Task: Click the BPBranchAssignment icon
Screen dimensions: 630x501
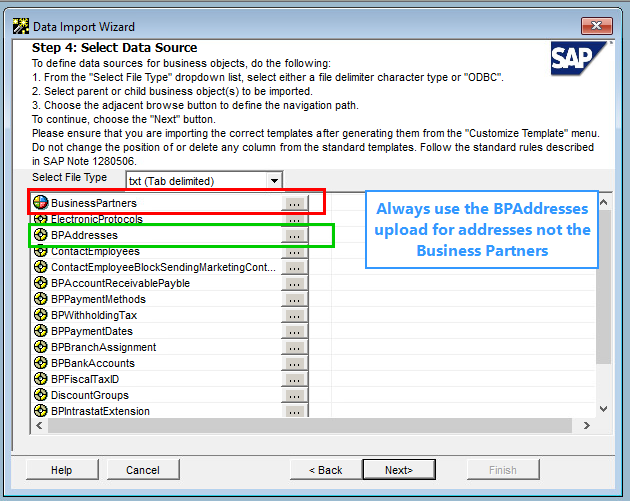Action: pos(41,347)
